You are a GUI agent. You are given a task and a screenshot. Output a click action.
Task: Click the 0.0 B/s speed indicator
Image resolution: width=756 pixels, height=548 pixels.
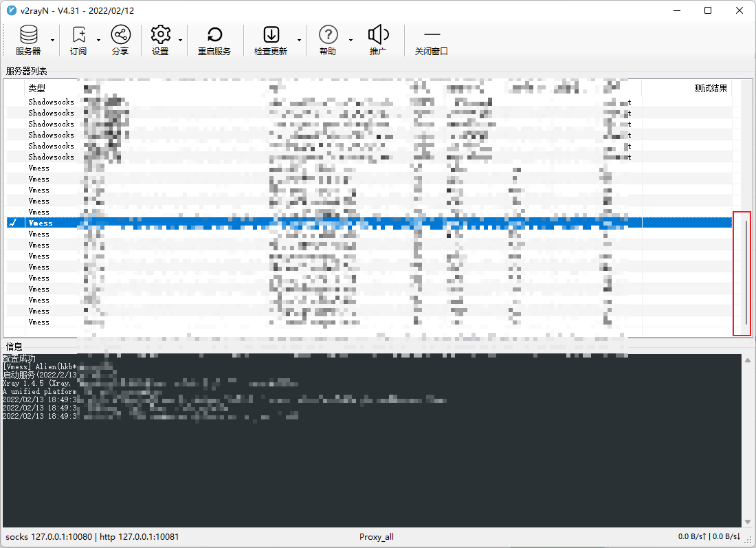point(709,536)
